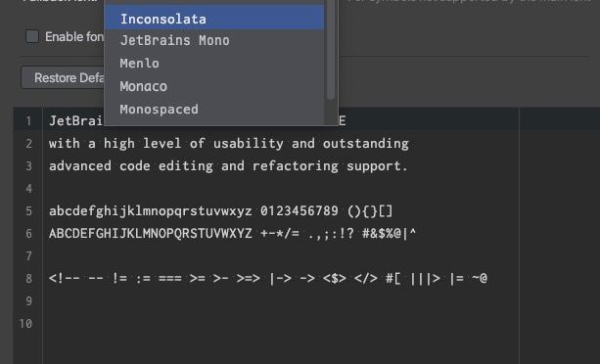Pick the Menlo font option
The width and height of the screenshot is (600, 364).
[214, 63]
